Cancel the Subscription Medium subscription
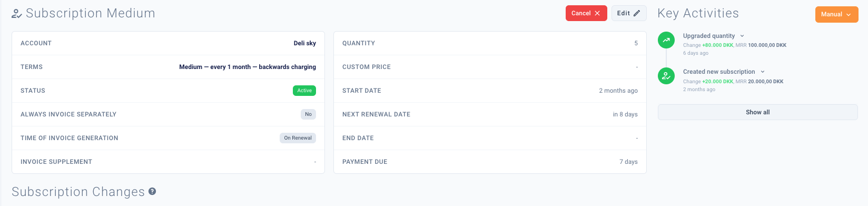868x206 pixels. coord(586,13)
